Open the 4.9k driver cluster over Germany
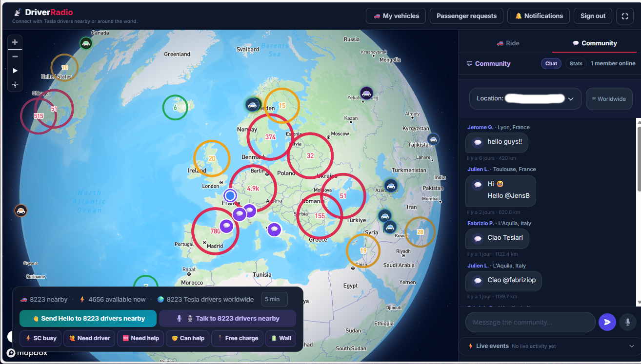Image resolution: width=641 pixels, height=364 pixels. click(x=253, y=189)
